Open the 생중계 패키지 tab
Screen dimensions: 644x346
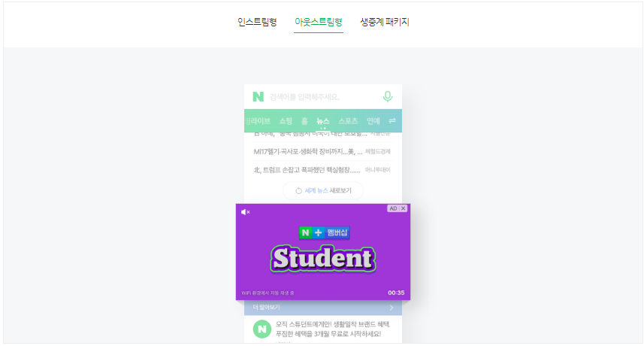[385, 22]
